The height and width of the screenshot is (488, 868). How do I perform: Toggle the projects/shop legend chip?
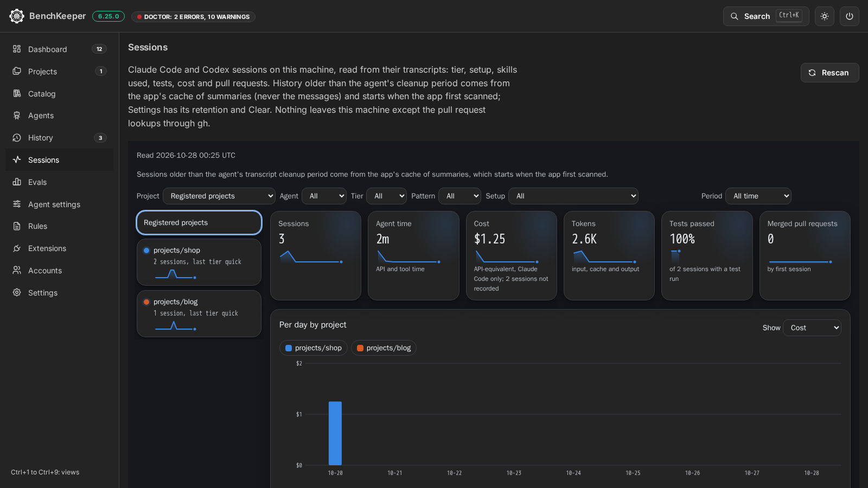(x=314, y=348)
